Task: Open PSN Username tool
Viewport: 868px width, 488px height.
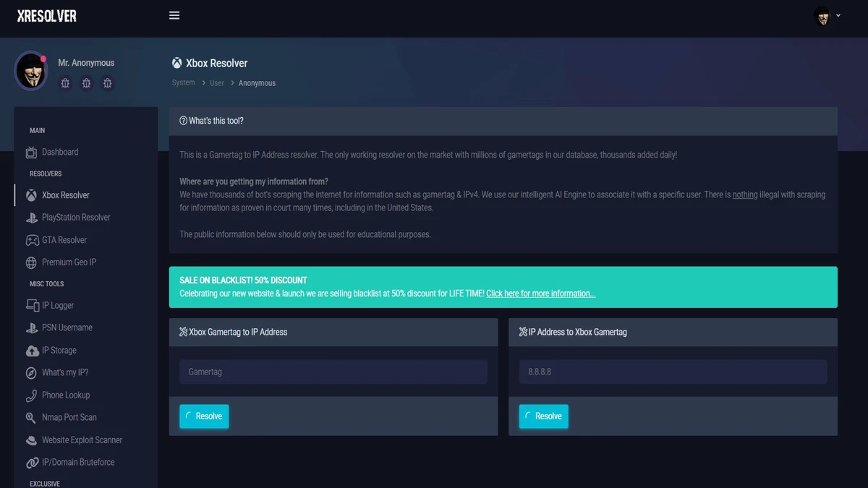Action: point(67,328)
